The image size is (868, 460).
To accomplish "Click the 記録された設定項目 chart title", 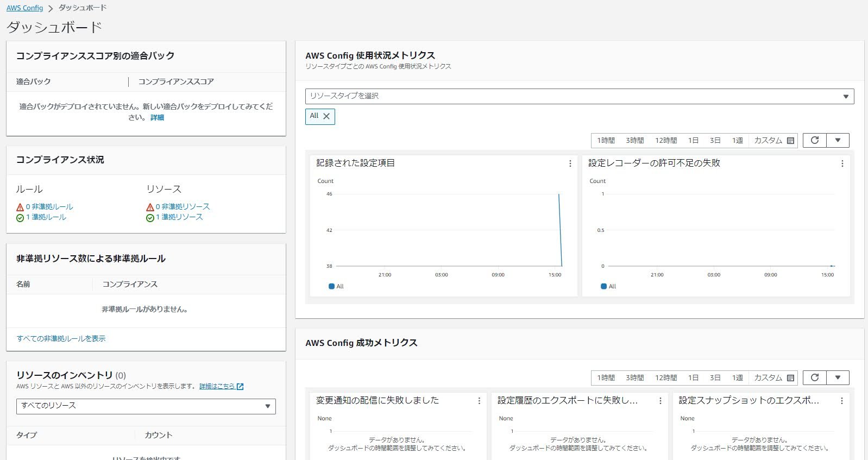I will 355,163.
